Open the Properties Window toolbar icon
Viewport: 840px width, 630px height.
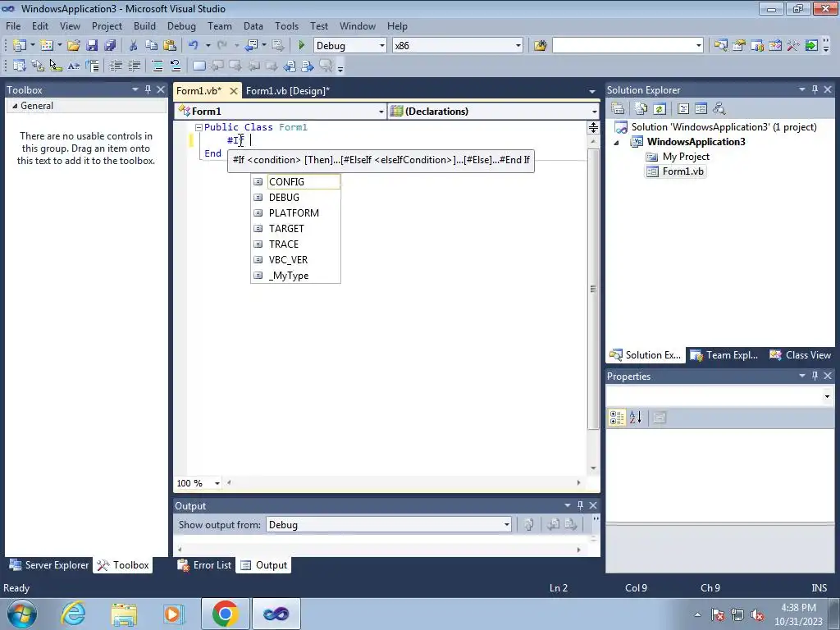pos(739,46)
